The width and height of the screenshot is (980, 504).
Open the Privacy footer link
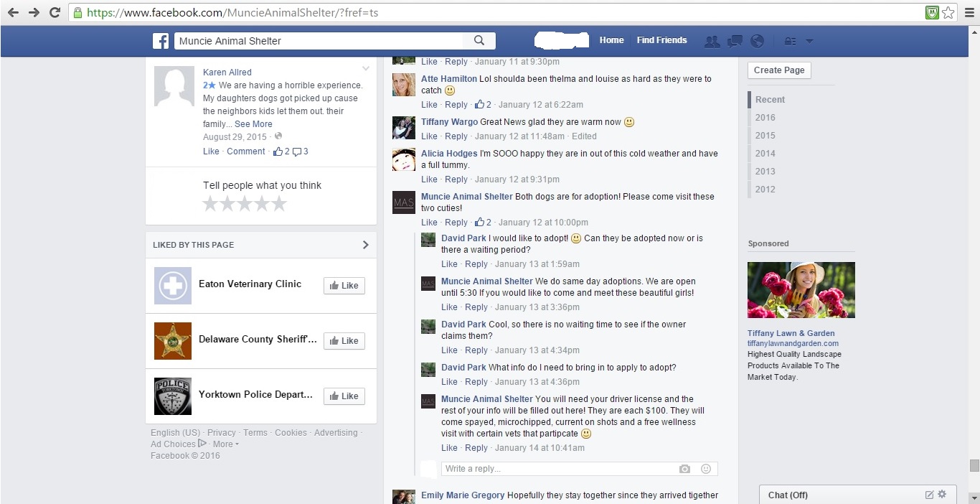pyautogui.click(x=221, y=433)
